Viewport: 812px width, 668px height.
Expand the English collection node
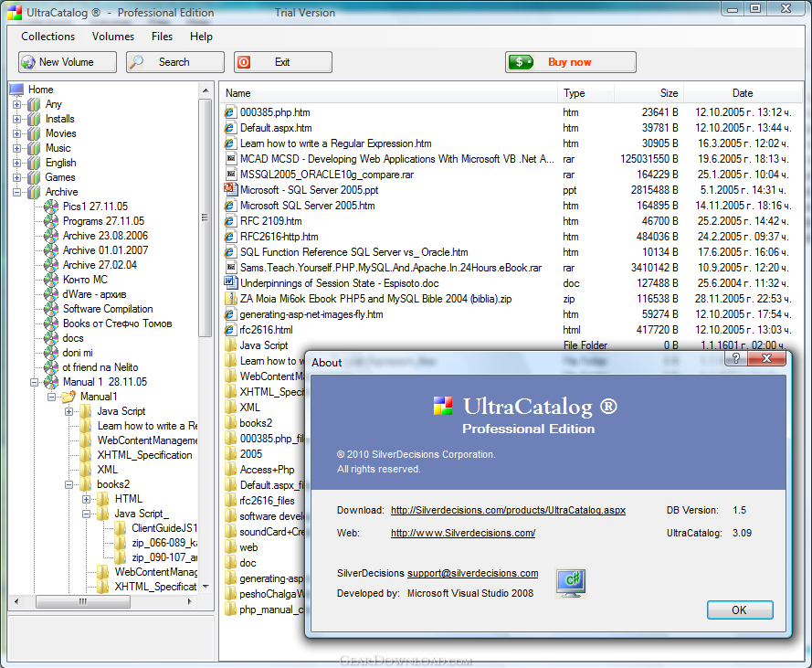coord(17,163)
